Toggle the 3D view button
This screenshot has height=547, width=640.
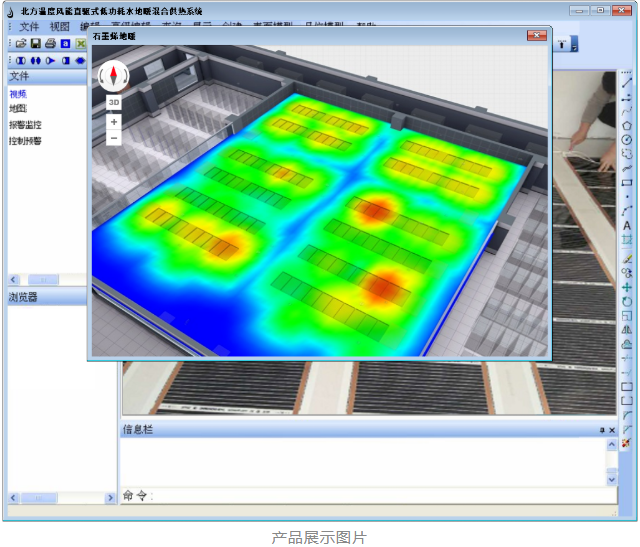point(114,102)
